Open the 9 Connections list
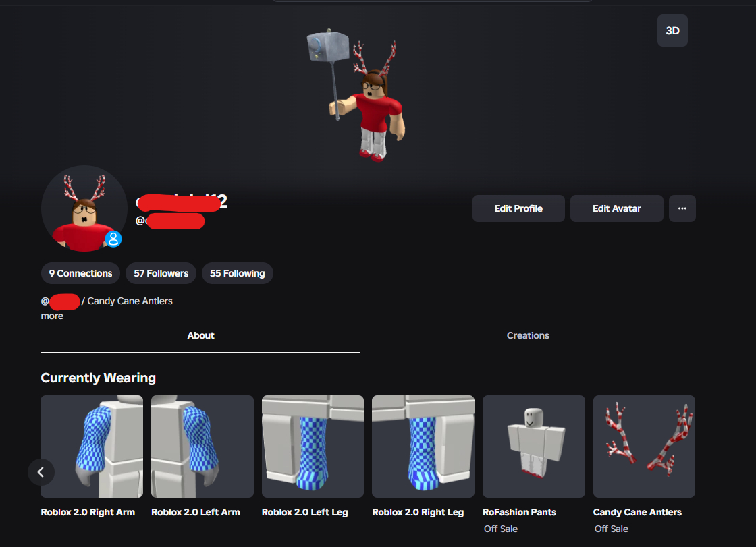 pyautogui.click(x=80, y=273)
